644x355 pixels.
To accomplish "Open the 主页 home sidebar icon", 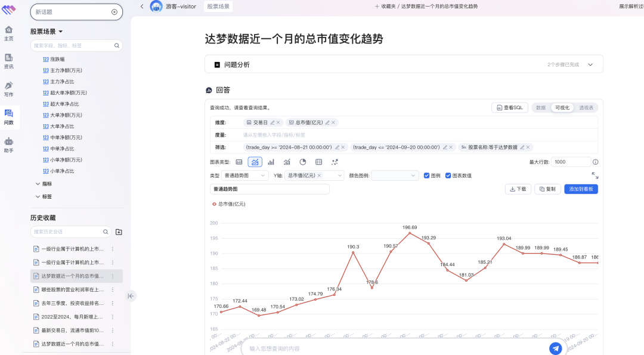I will (8, 33).
